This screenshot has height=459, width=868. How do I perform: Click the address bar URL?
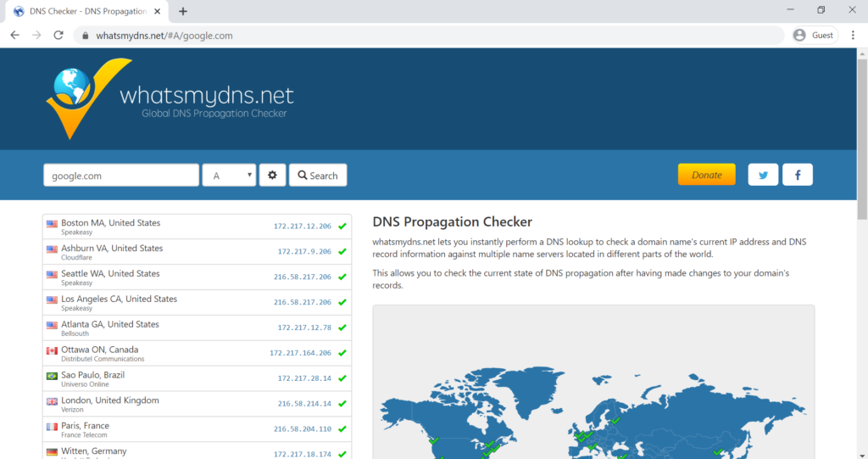(164, 36)
